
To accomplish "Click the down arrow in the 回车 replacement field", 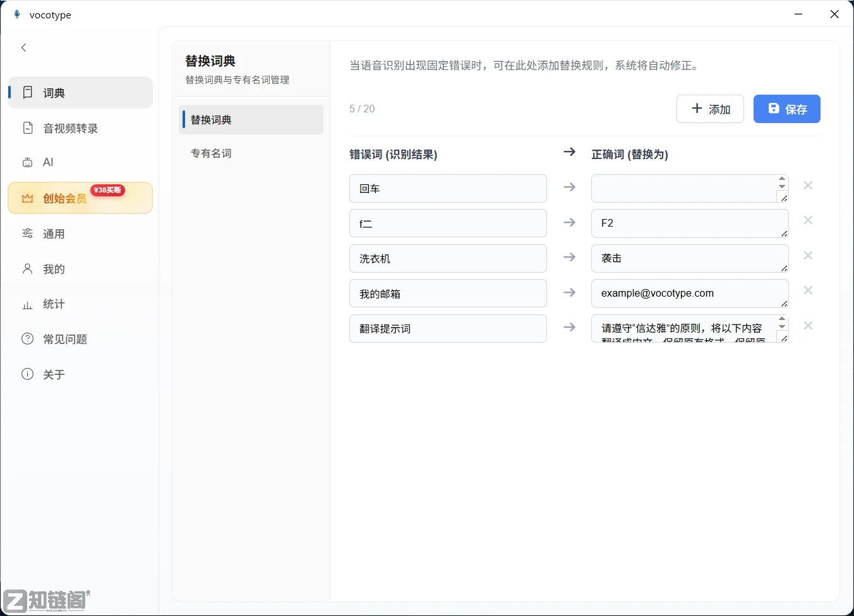I will pos(782,186).
